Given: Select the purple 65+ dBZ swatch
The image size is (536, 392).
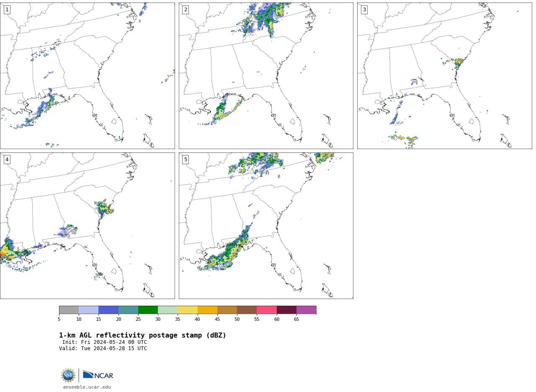Looking at the screenshot, I should click(x=306, y=310).
